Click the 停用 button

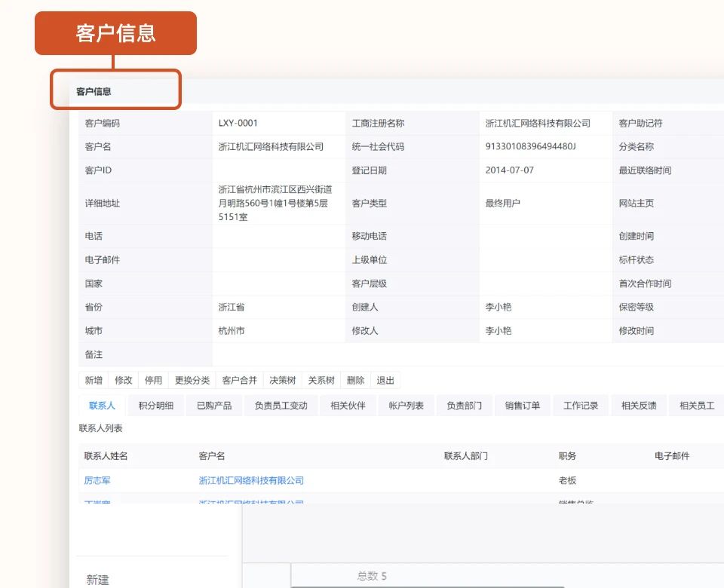coord(153,380)
